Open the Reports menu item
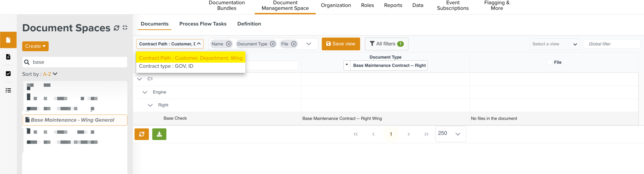 [393, 5]
